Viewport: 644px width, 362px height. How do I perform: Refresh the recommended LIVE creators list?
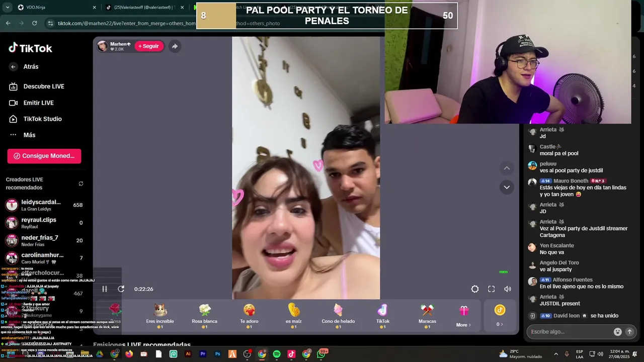[80, 184]
